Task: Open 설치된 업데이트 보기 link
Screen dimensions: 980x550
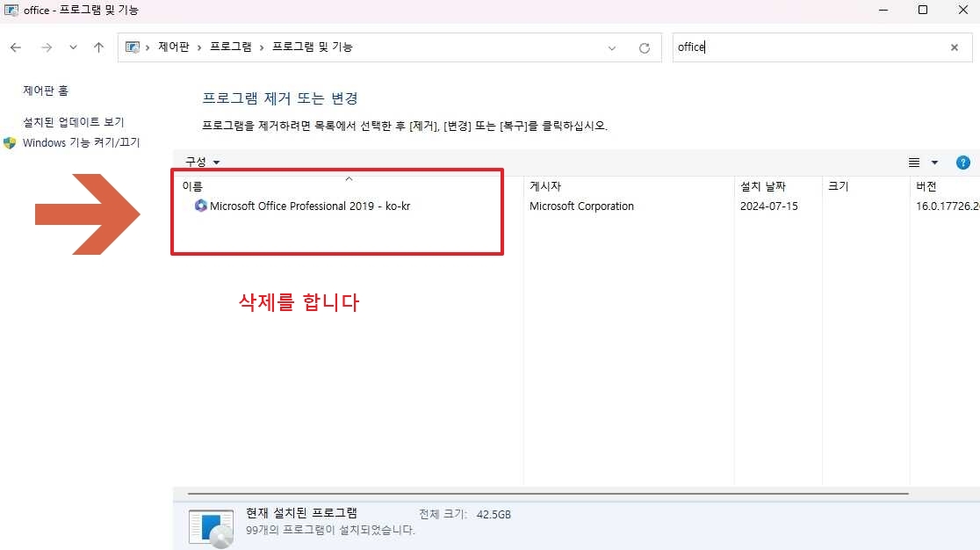Action: coord(74,122)
